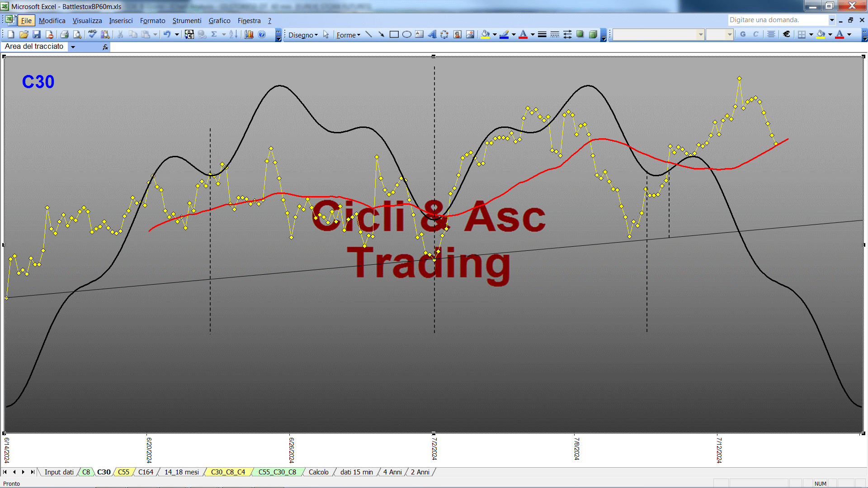Image resolution: width=868 pixels, height=488 pixels.
Task: Expand the Name Box dropdown arrow
Action: 73,47
